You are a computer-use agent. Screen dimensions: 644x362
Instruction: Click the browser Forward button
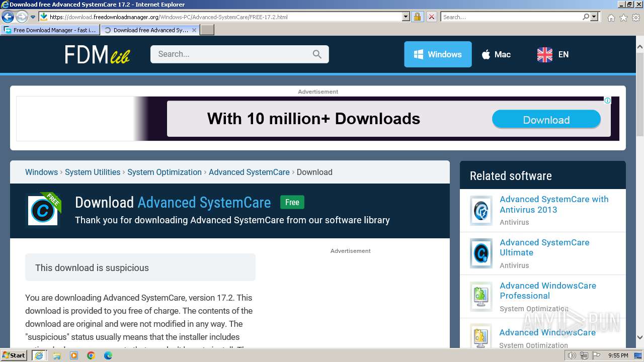(x=22, y=17)
